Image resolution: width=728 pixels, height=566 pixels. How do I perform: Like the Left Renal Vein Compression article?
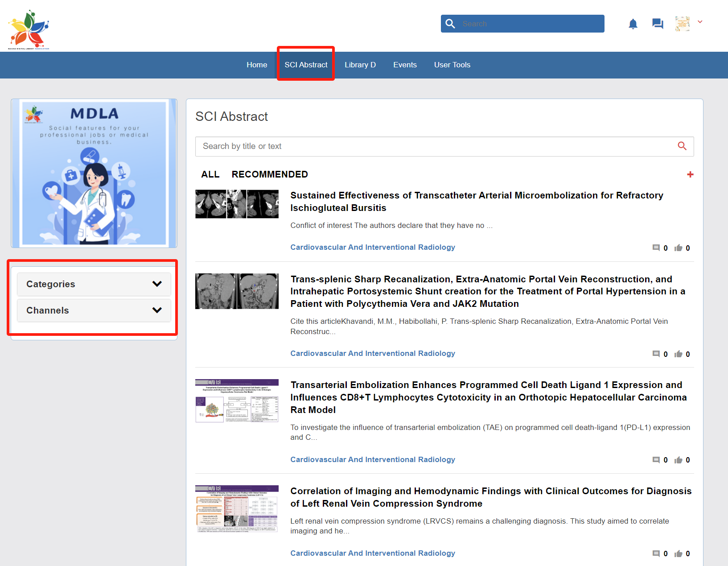click(x=679, y=554)
